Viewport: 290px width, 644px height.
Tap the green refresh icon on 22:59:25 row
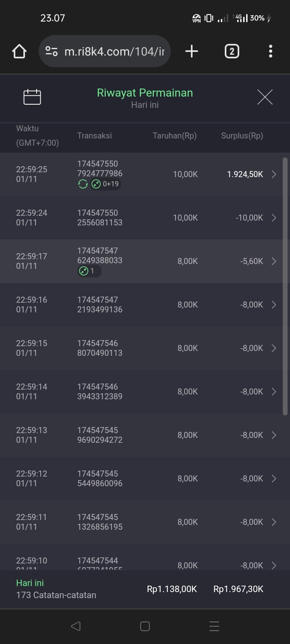(83, 184)
